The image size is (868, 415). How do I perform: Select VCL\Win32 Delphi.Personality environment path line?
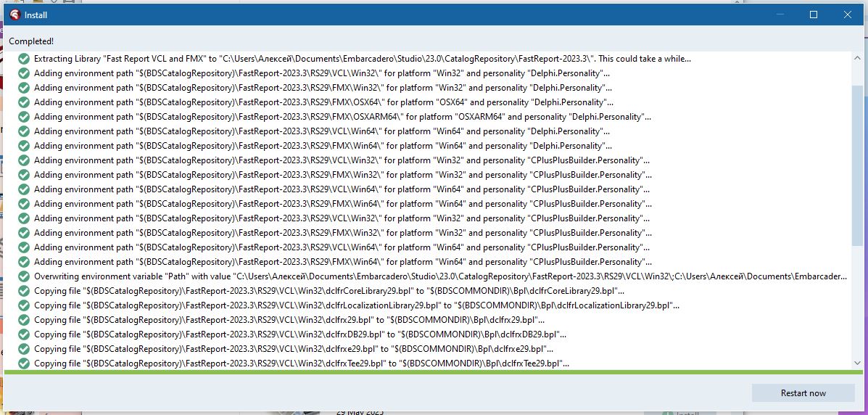[x=322, y=73]
